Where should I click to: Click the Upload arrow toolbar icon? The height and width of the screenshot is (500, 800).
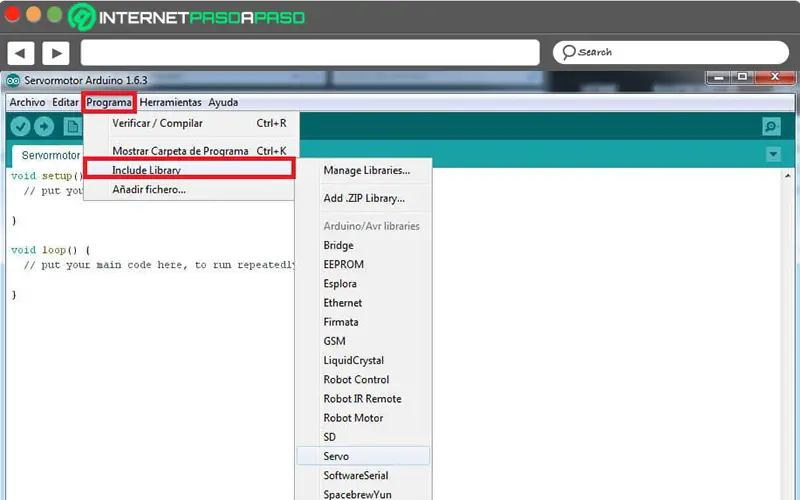(44, 126)
